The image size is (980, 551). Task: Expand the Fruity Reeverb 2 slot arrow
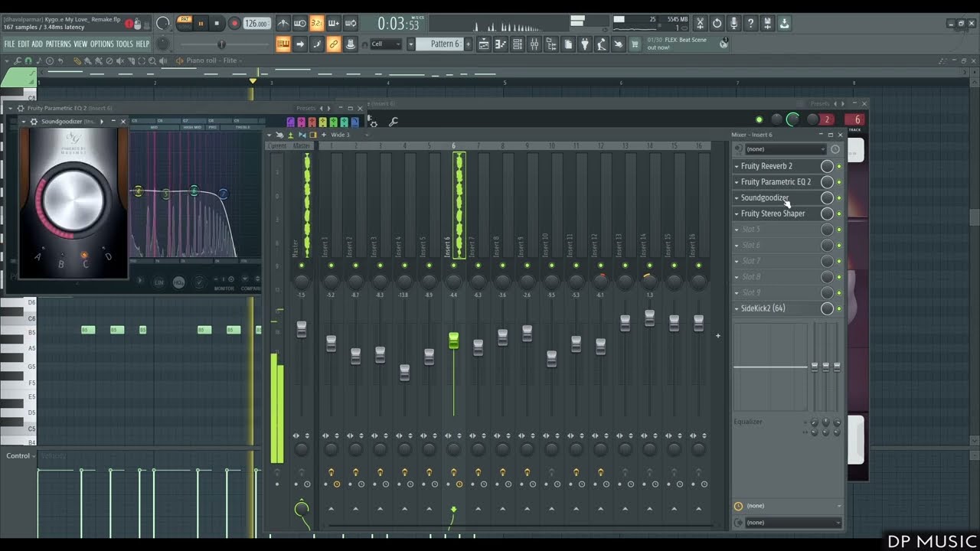coord(737,166)
